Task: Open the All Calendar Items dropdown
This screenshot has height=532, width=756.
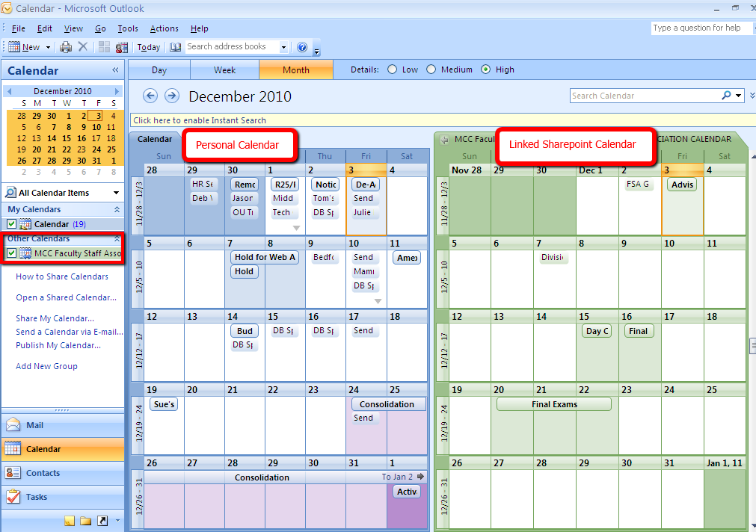Action: [116, 193]
